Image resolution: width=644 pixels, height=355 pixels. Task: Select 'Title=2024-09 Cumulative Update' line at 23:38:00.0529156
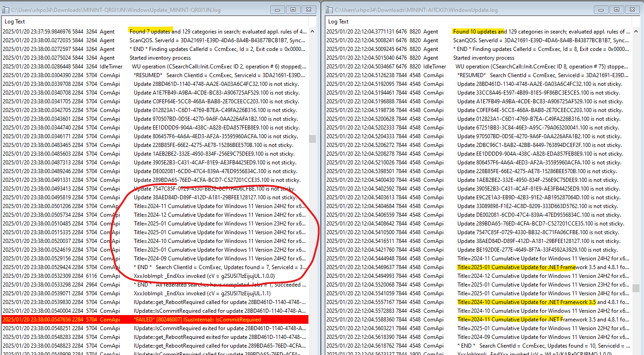point(155,259)
